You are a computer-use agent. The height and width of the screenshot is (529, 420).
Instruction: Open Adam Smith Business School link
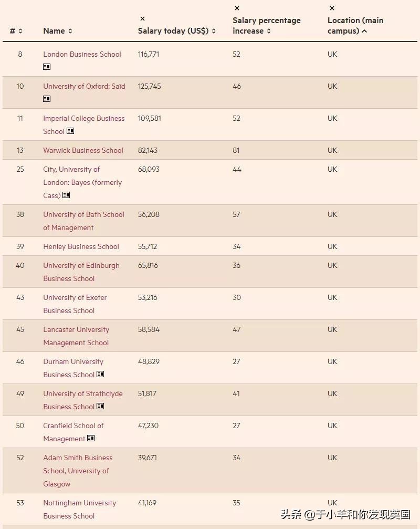(78, 471)
